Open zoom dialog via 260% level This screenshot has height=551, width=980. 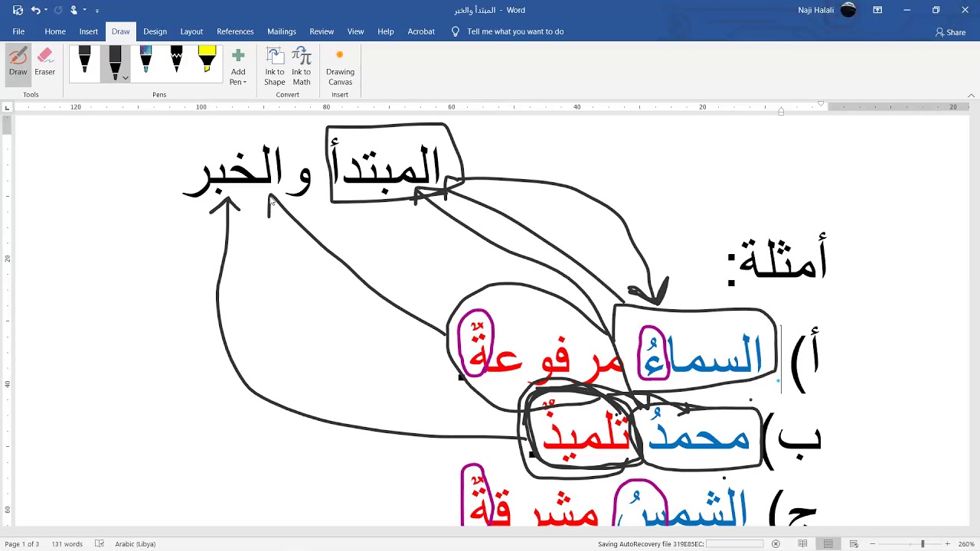pos(966,544)
